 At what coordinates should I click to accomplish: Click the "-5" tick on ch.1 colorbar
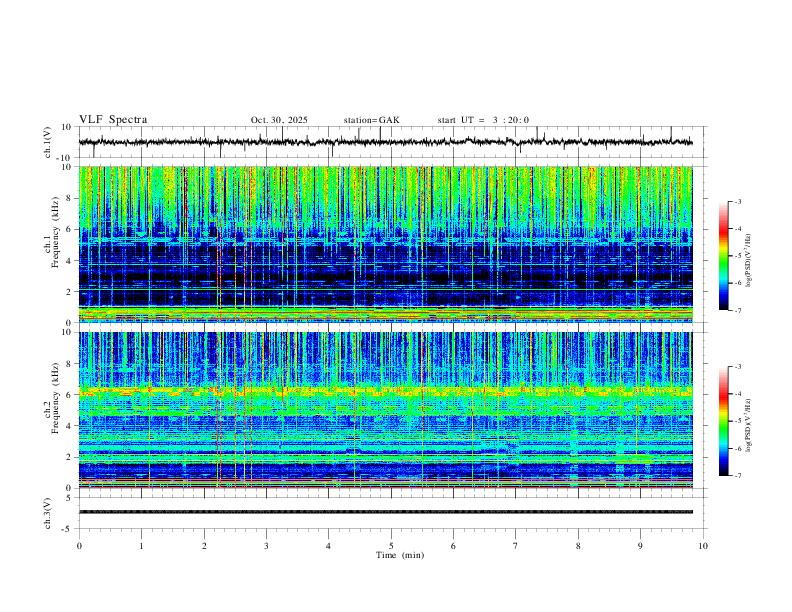point(737,256)
